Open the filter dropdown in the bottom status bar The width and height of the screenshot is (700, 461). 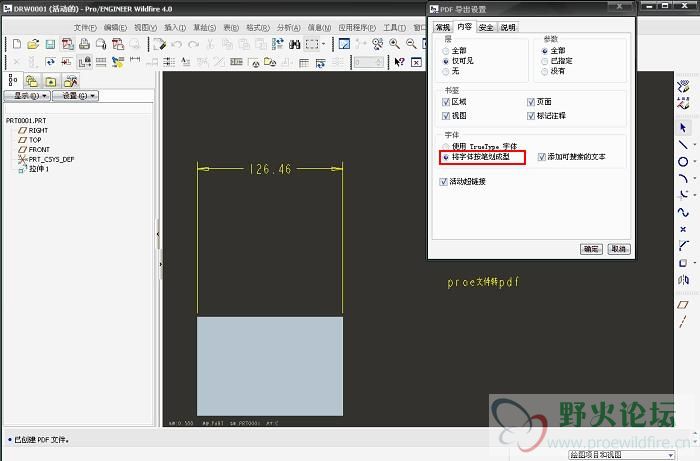coord(621,454)
